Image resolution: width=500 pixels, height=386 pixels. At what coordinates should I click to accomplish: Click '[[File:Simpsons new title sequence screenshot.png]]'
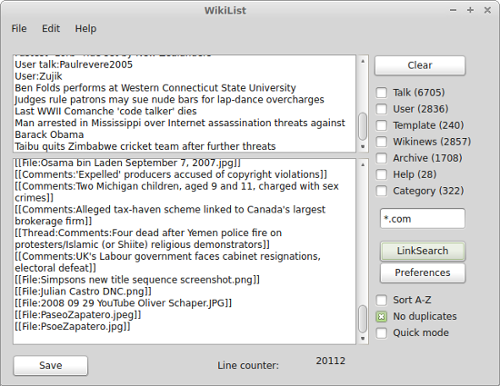(137, 280)
